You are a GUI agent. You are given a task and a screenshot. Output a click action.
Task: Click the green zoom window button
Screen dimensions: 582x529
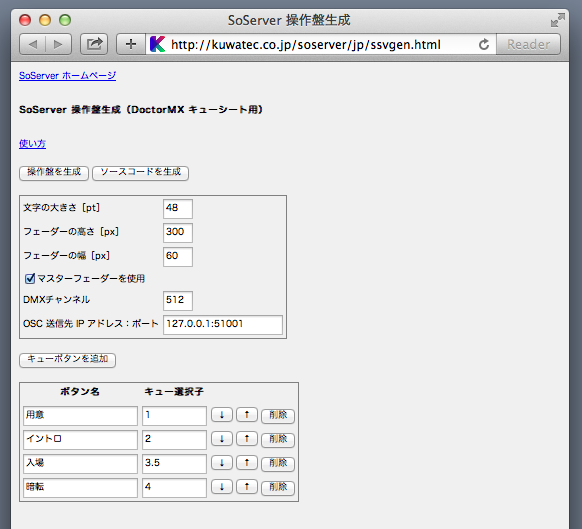click(65, 20)
